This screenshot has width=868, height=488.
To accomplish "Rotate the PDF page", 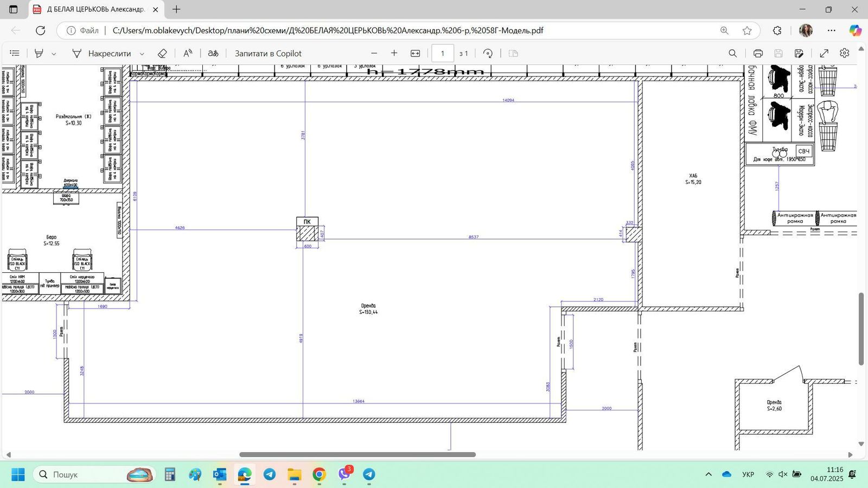I will [488, 53].
